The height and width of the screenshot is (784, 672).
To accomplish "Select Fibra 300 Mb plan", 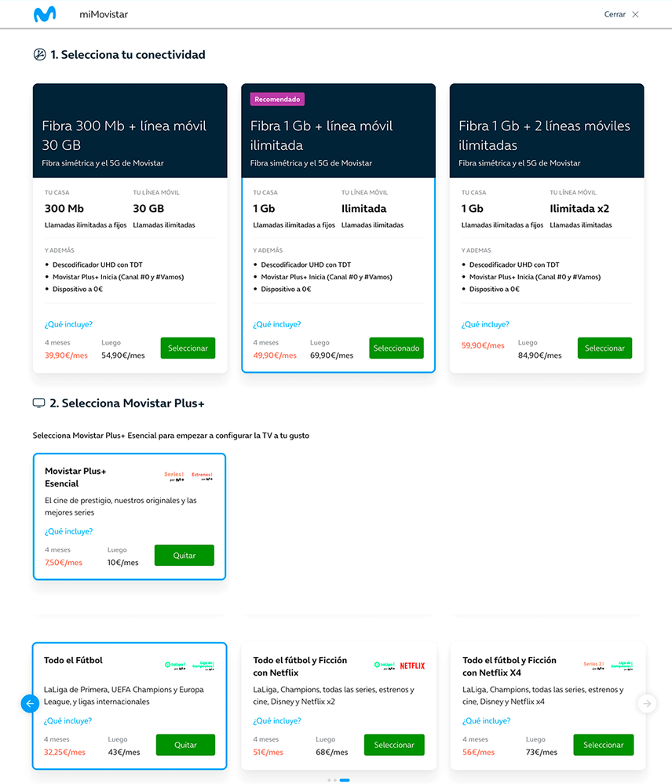I will 188,348.
